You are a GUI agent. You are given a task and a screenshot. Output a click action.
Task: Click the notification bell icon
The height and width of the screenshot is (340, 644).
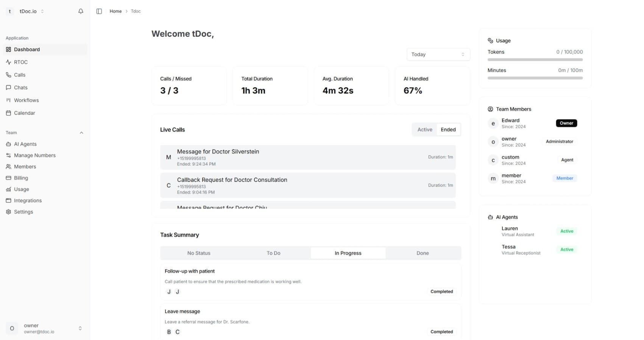pos(81,11)
